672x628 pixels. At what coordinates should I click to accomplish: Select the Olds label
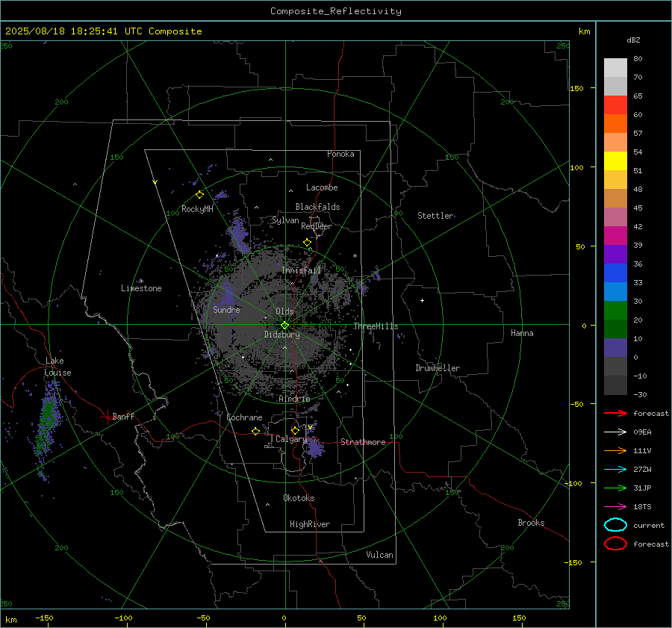point(284,311)
